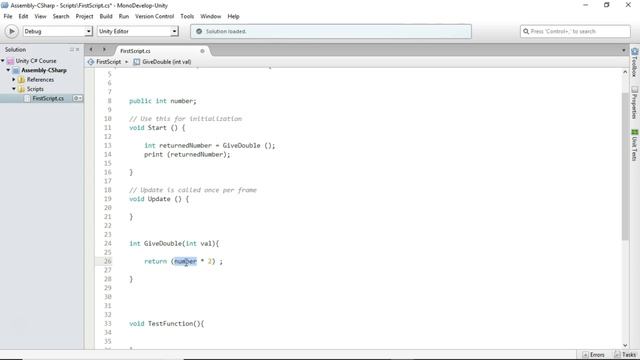Auto-hide the Solution pad

(71, 49)
